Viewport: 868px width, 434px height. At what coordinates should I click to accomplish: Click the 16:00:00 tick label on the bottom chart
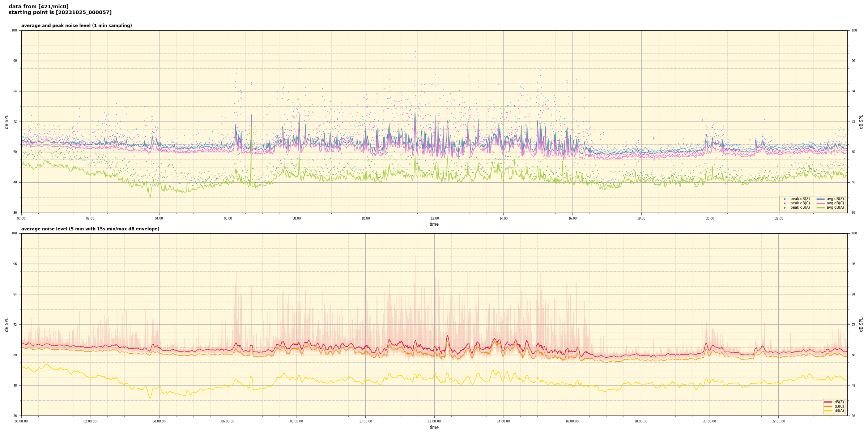572,421
